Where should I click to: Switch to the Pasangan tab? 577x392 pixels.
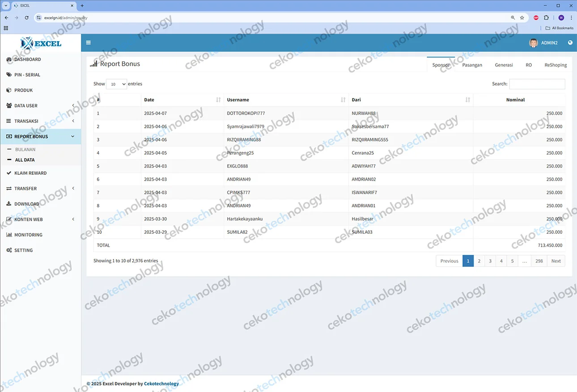[472, 65]
